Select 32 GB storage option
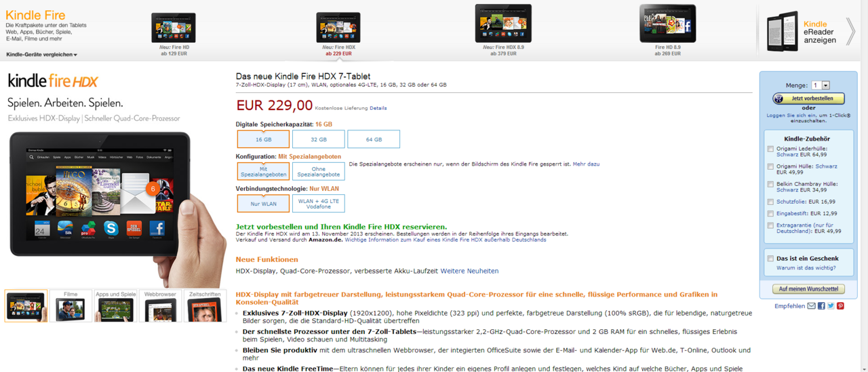This screenshot has height=372, width=868. click(x=318, y=139)
